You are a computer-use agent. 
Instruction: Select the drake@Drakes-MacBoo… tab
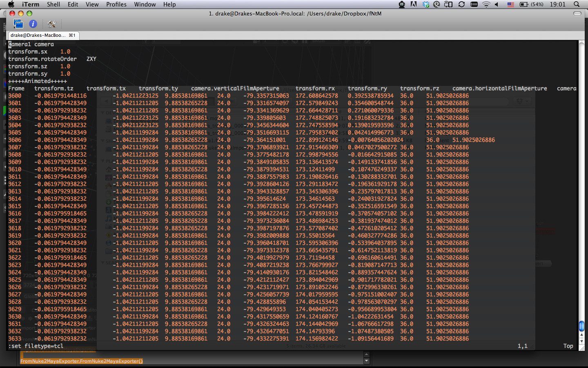coord(43,36)
